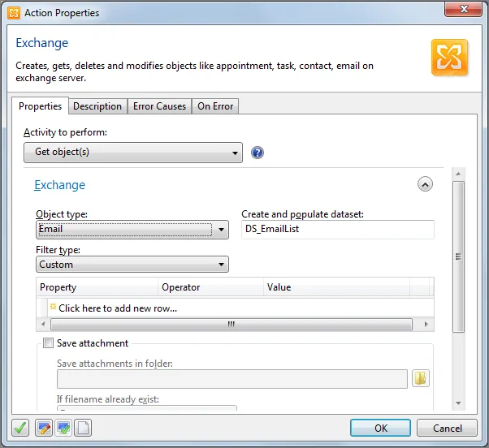Switch to the Properties tab

(41, 106)
